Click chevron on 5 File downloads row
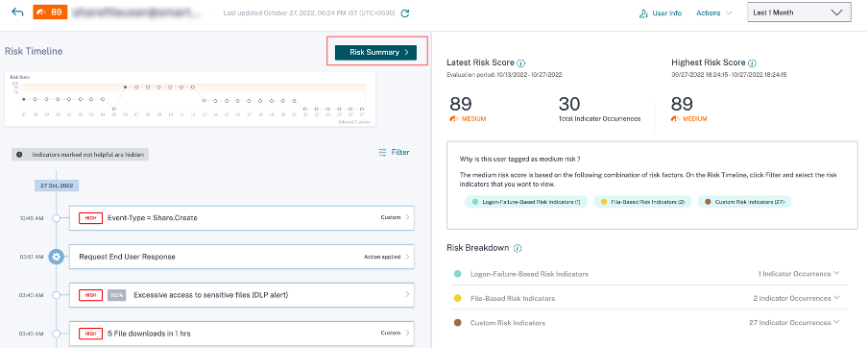The image size is (868, 348). [x=407, y=334]
